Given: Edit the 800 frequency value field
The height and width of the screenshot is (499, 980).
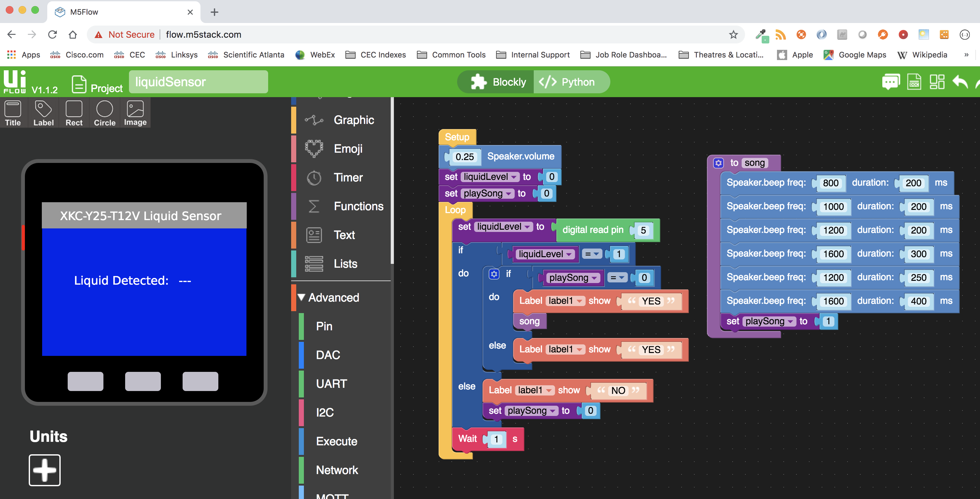Looking at the screenshot, I should [x=831, y=183].
